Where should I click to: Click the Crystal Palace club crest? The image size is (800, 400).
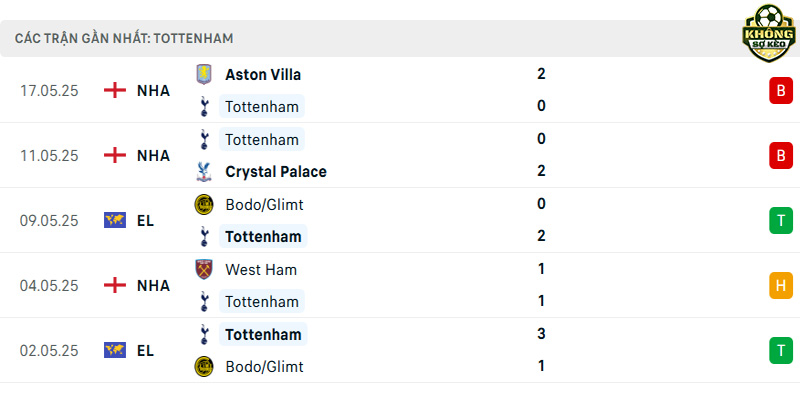(204, 171)
